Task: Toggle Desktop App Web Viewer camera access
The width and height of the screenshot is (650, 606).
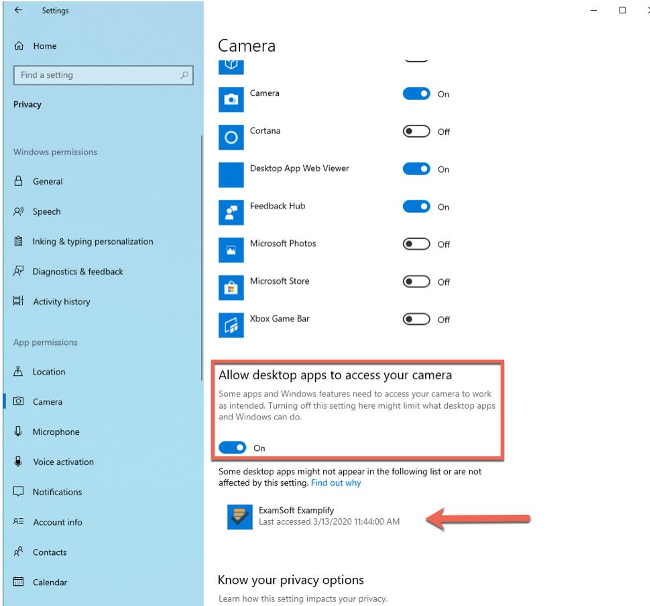Action: tap(416, 169)
